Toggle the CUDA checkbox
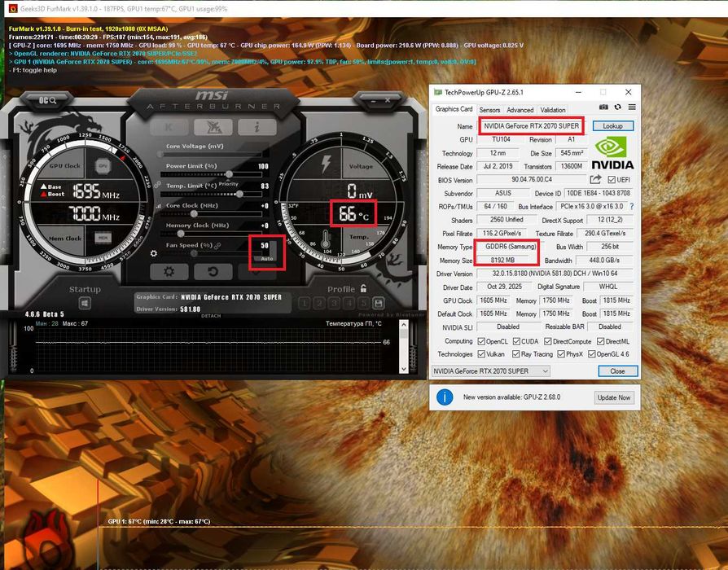 click(516, 341)
